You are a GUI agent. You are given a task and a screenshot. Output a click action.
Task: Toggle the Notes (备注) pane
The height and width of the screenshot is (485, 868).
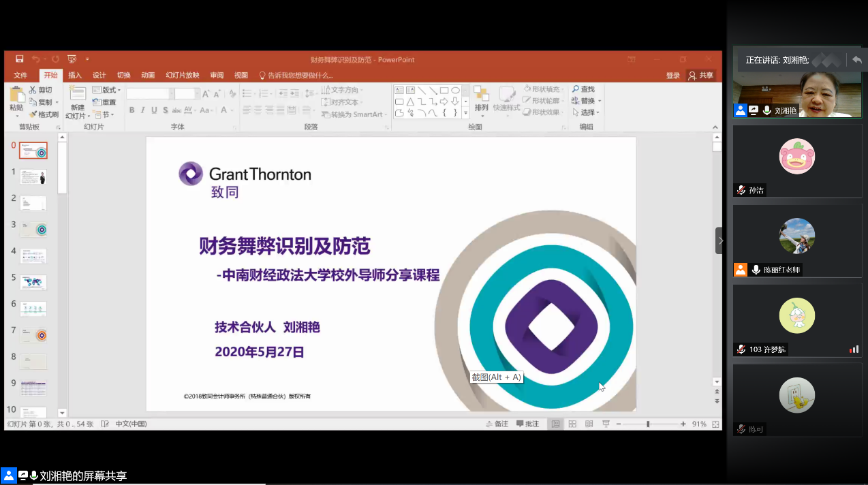[x=497, y=424]
